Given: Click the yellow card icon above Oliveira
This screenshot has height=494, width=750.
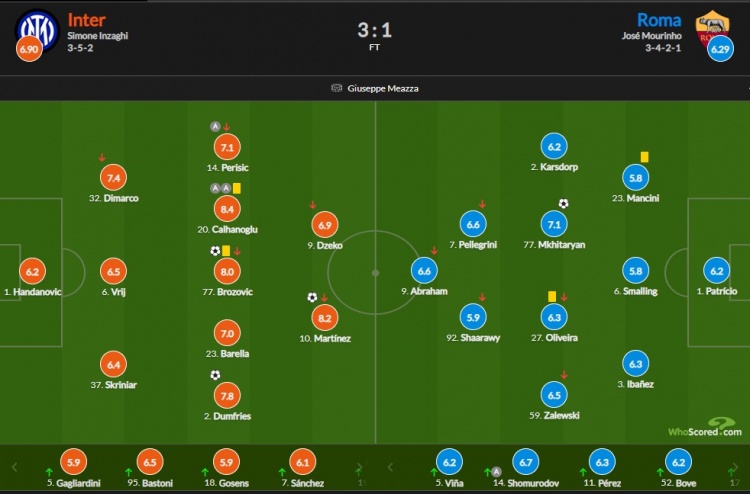Looking at the screenshot, I should [x=552, y=296].
